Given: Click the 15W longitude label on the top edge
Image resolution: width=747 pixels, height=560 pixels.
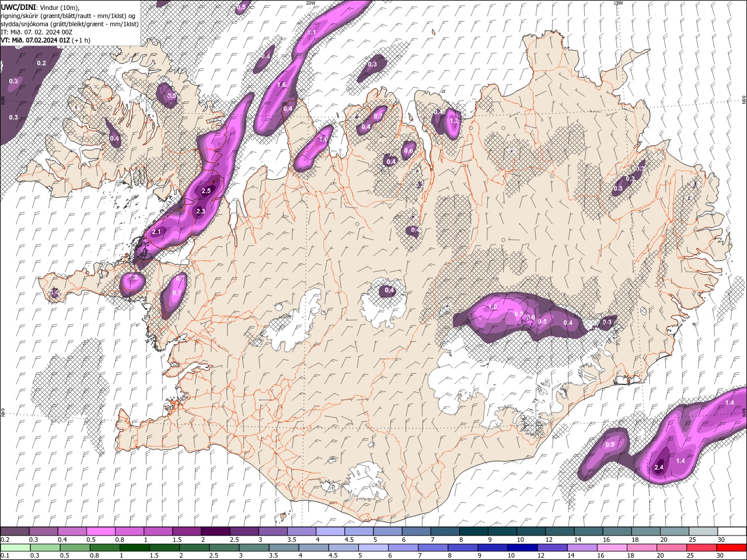Looking at the screenshot, I should (x=617, y=3).
